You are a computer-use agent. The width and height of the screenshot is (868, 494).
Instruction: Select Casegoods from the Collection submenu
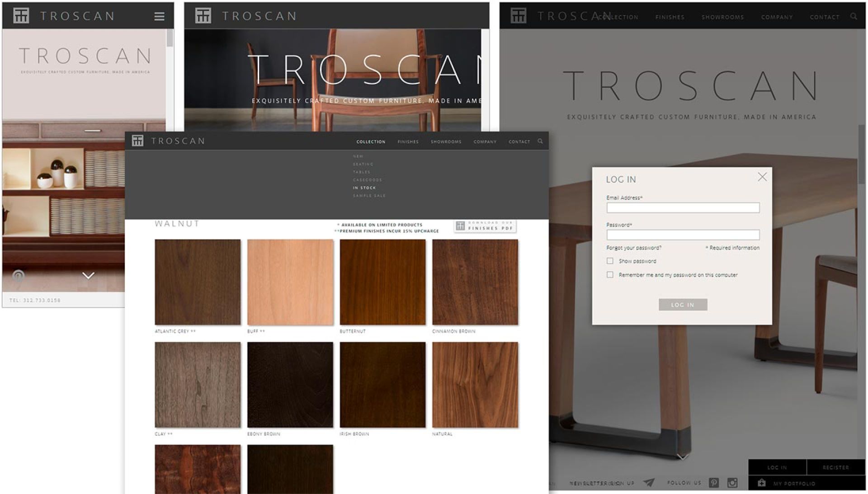pos(367,180)
